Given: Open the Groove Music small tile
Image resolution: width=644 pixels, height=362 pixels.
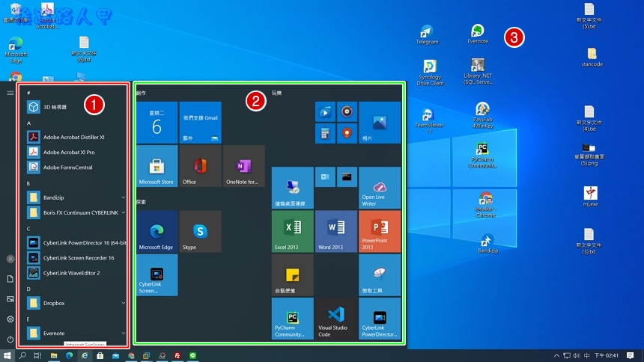Looking at the screenshot, I should pyautogui.click(x=347, y=111).
